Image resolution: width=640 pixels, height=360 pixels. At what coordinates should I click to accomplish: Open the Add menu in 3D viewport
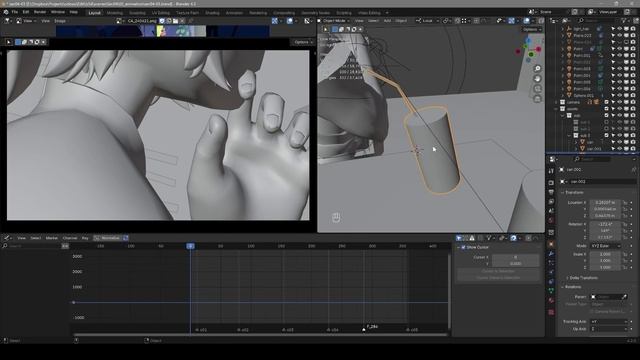(387, 20)
